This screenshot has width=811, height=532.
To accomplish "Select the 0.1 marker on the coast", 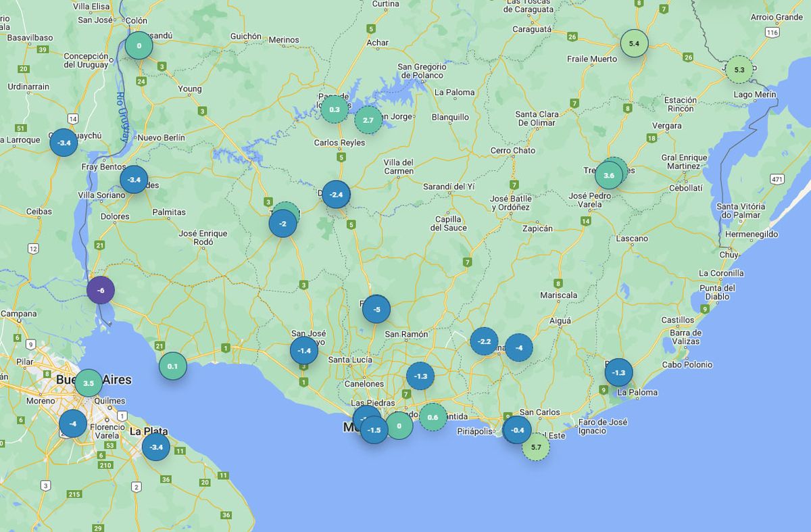I will (x=172, y=366).
